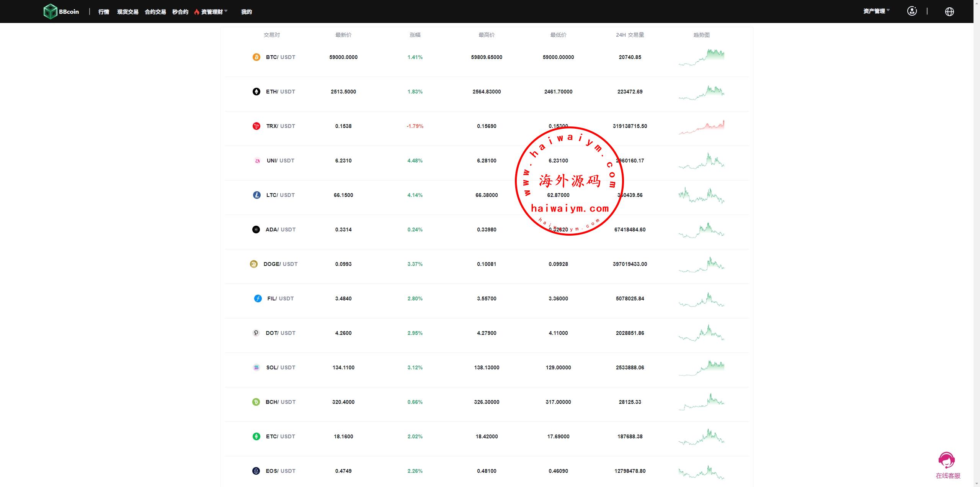The height and width of the screenshot is (487, 980).
Task: Click the Bitcoin coin icon
Action: 256,57
